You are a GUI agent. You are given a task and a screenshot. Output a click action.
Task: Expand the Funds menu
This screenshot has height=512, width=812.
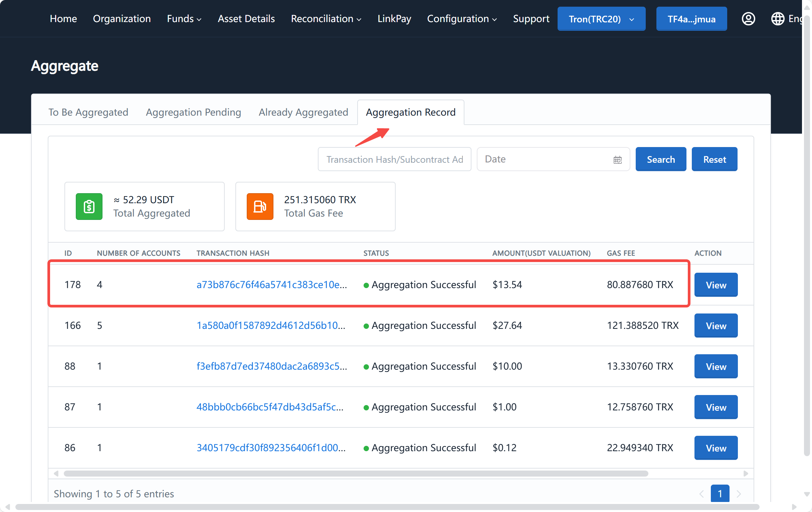[184, 19]
